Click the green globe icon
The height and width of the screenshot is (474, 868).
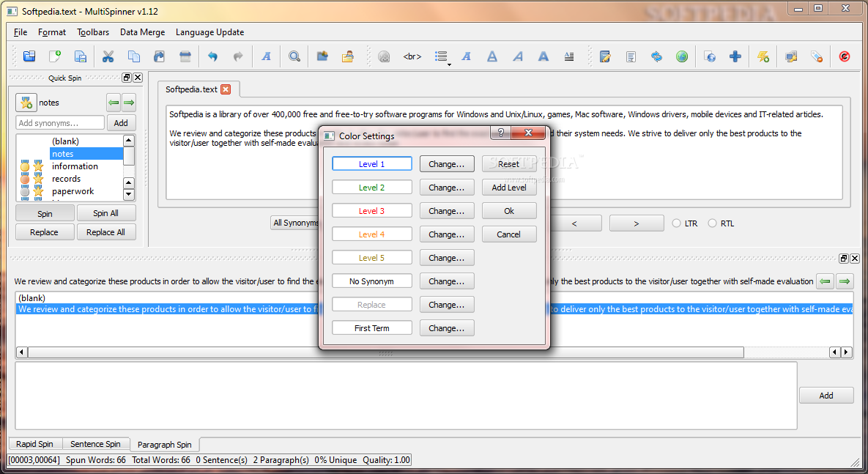[x=682, y=56]
